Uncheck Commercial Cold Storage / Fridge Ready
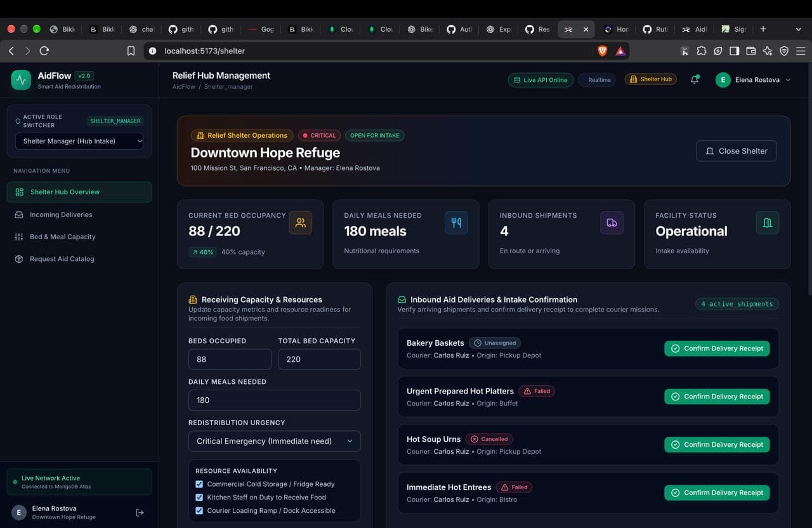This screenshot has width=812, height=528. point(199,484)
